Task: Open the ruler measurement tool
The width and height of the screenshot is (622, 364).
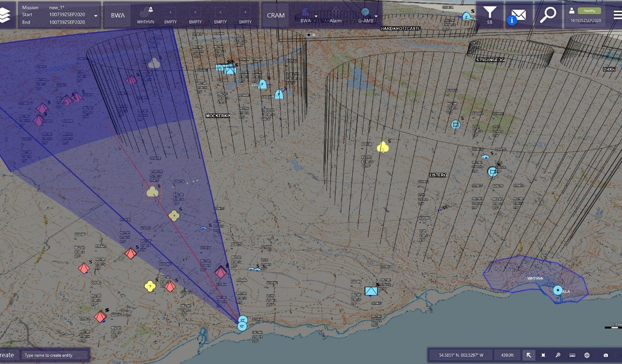Action: tap(572, 355)
